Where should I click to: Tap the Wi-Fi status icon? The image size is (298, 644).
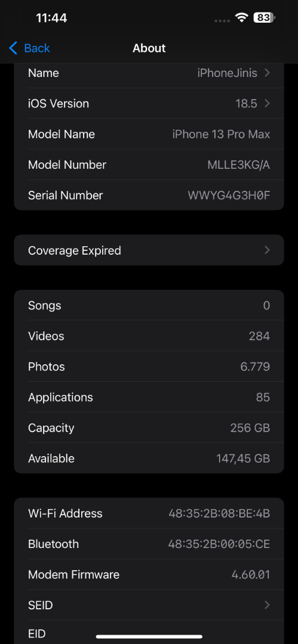tap(242, 17)
